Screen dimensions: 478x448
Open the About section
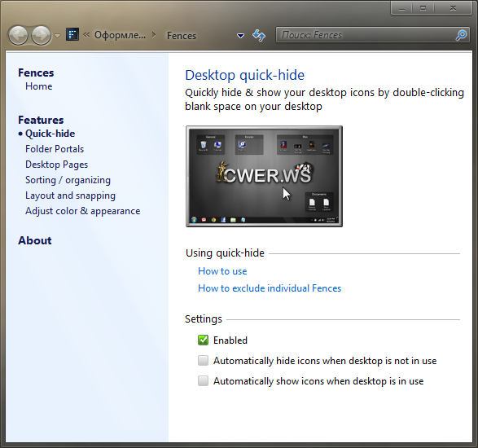click(x=35, y=240)
